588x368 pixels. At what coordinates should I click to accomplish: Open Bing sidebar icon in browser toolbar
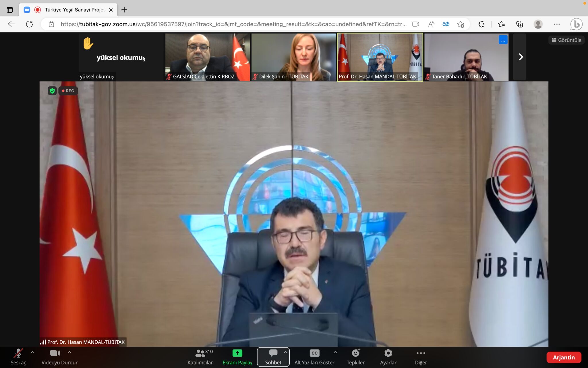[577, 24]
